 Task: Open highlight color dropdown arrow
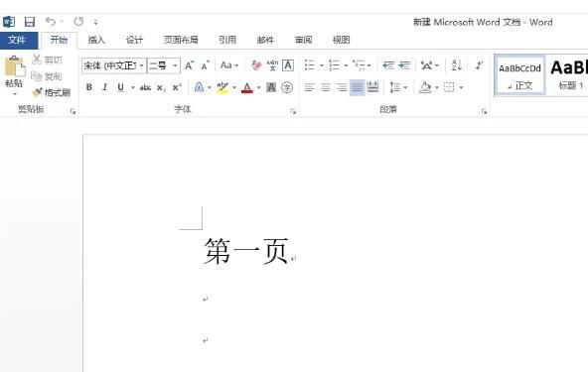click(234, 87)
